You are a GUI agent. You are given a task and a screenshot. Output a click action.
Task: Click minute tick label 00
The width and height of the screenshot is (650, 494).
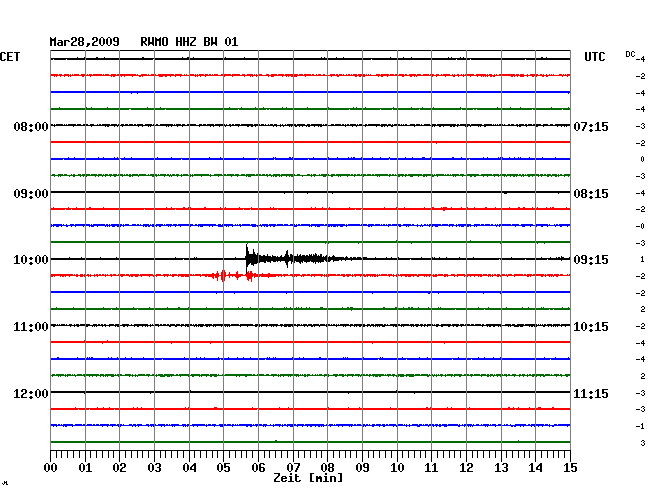pos(51,468)
